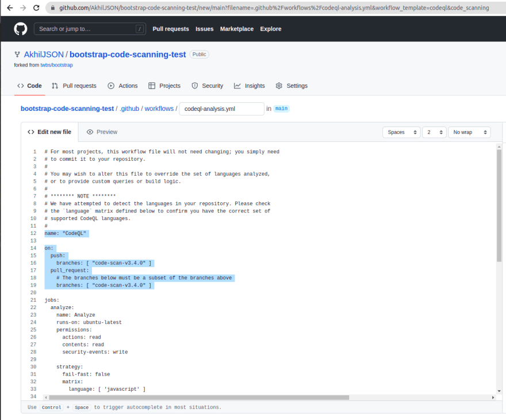Switch to the Code repository tab
Screen dimensions: 506x420
[30, 86]
